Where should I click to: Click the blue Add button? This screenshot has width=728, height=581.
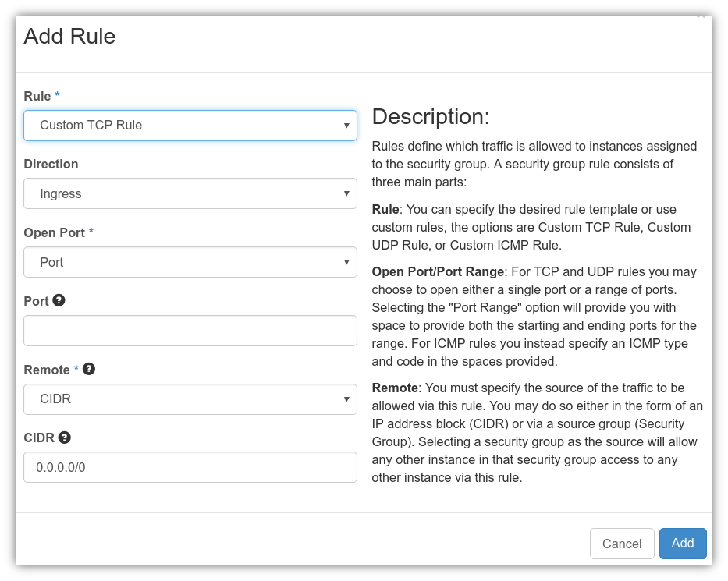(x=682, y=544)
